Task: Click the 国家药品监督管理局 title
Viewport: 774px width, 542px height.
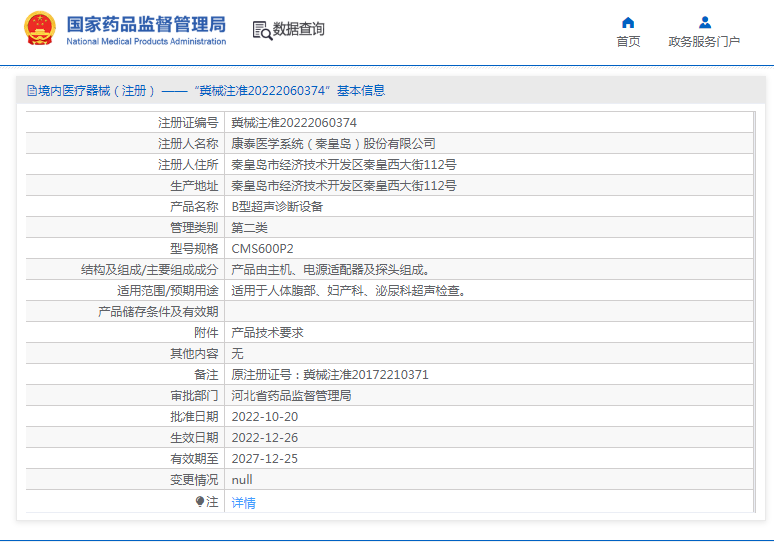Action: [147, 24]
